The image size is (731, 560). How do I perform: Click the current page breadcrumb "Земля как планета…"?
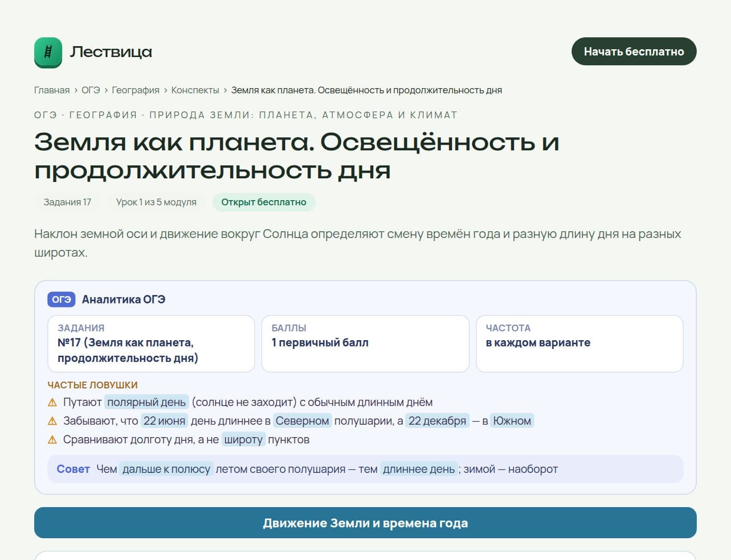coord(367,90)
